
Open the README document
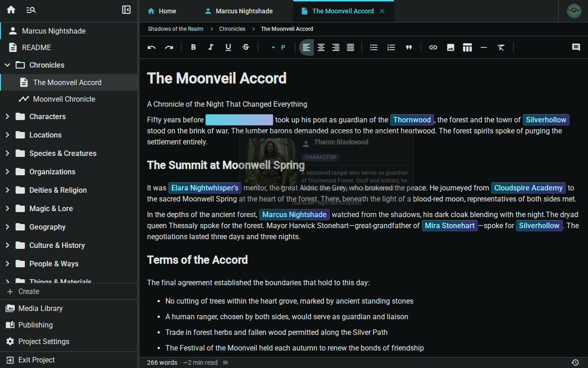click(69, 47)
